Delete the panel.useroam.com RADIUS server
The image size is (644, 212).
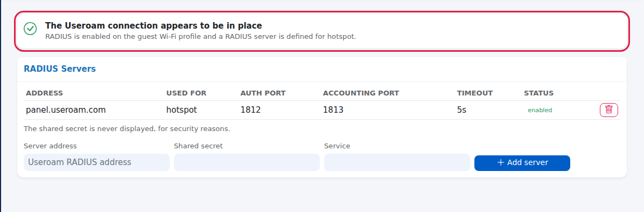(x=608, y=110)
